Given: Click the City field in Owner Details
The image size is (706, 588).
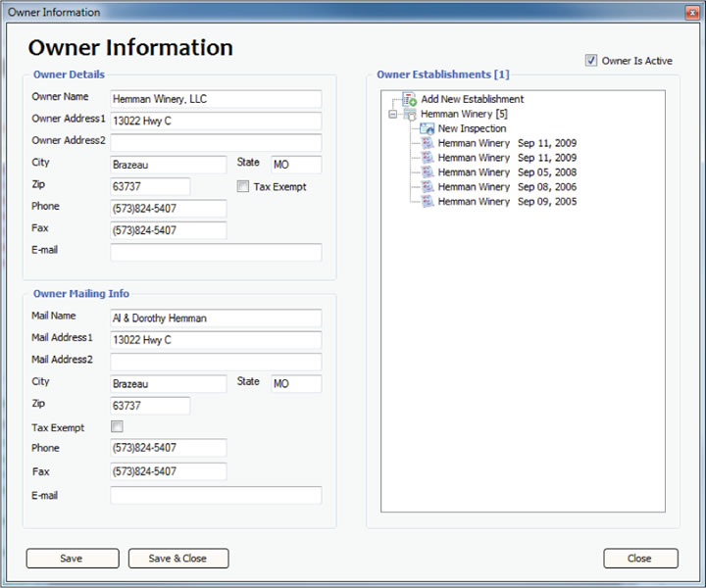Looking at the screenshot, I should pos(169,165).
